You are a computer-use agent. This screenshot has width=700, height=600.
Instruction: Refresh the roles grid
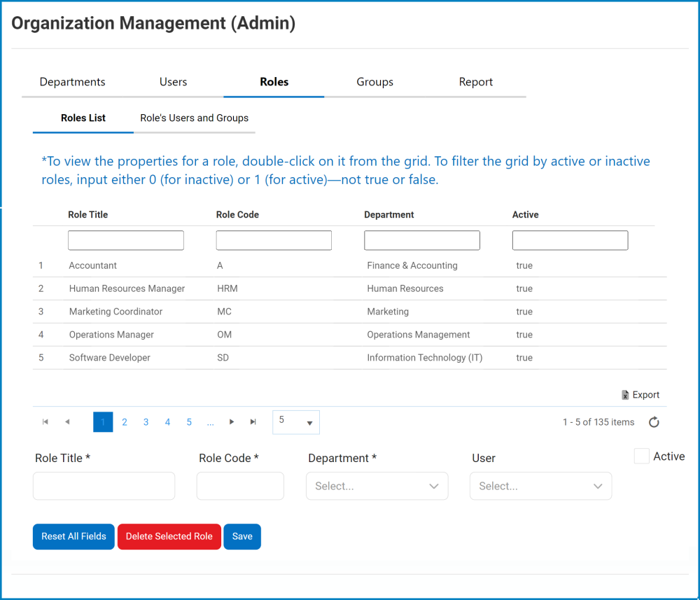654,422
